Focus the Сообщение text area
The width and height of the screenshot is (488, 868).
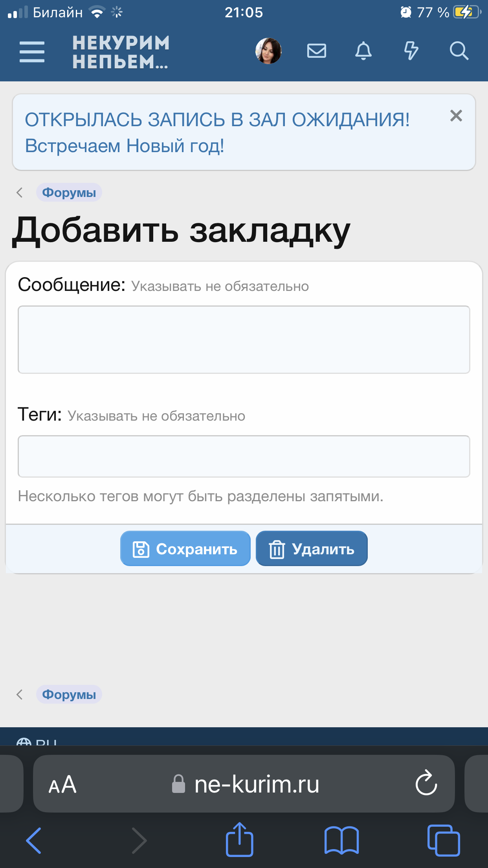[244, 340]
